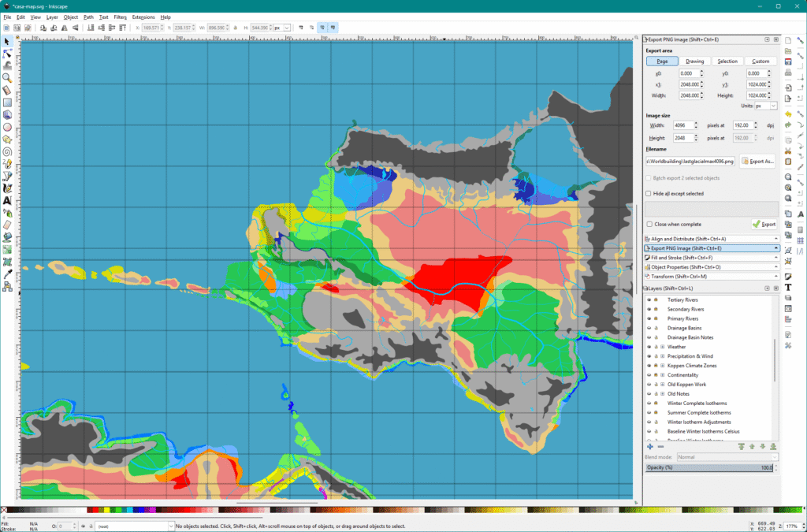Image resolution: width=807 pixels, height=532 pixels.
Task: Enable Close when complete checkbox
Action: 649,225
